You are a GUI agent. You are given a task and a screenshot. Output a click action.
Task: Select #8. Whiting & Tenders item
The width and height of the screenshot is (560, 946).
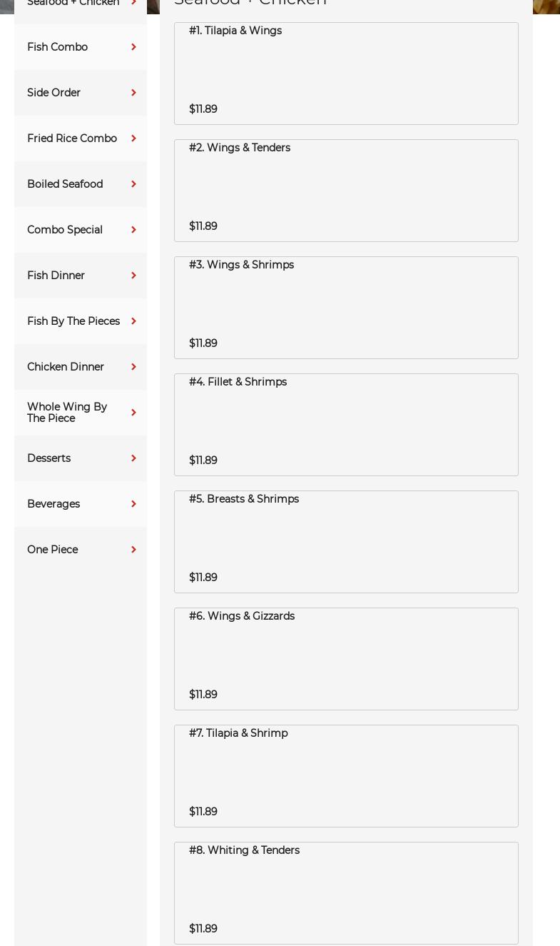point(346,893)
